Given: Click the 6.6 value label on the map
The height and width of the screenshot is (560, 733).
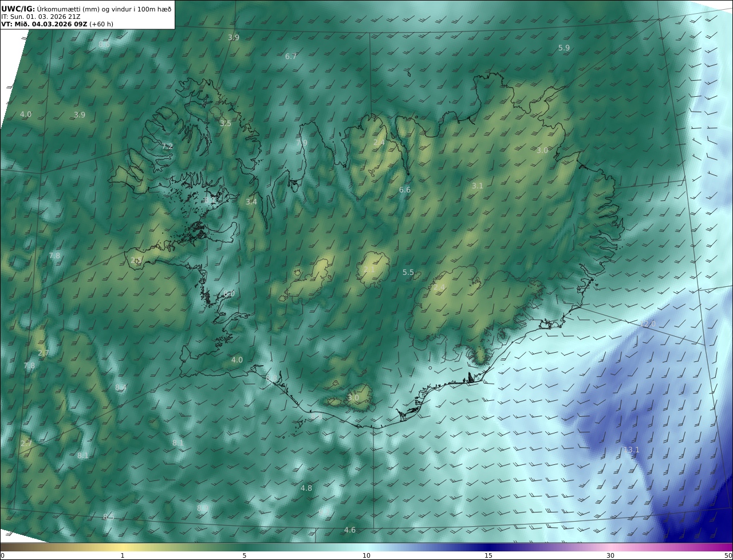Looking at the screenshot, I should [405, 190].
